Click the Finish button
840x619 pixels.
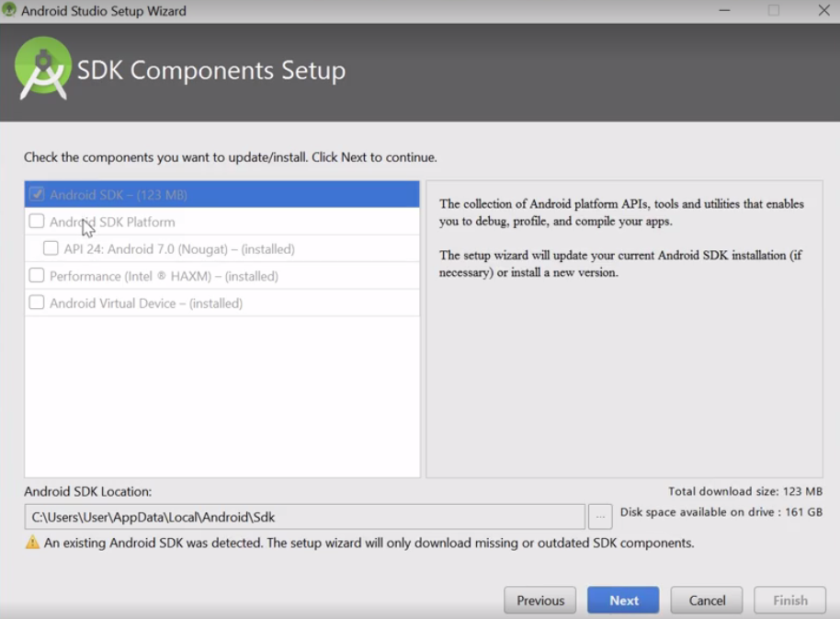pyautogui.click(x=789, y=601)
